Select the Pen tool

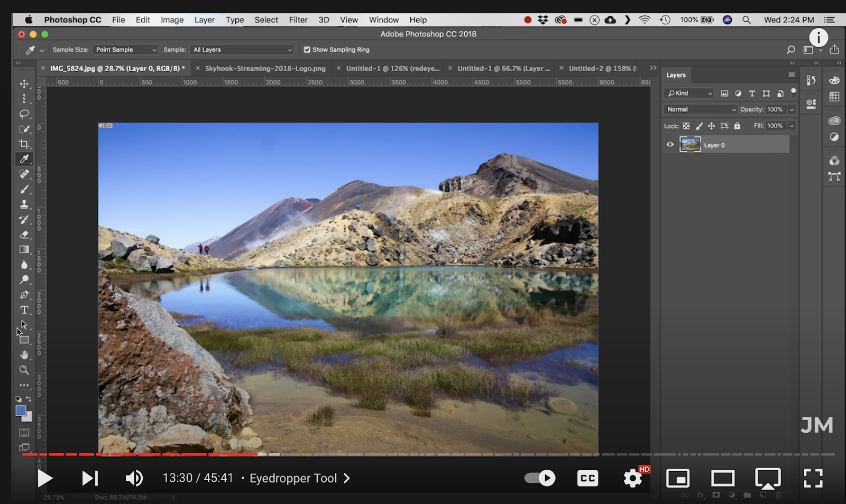(x=24, y=295)
